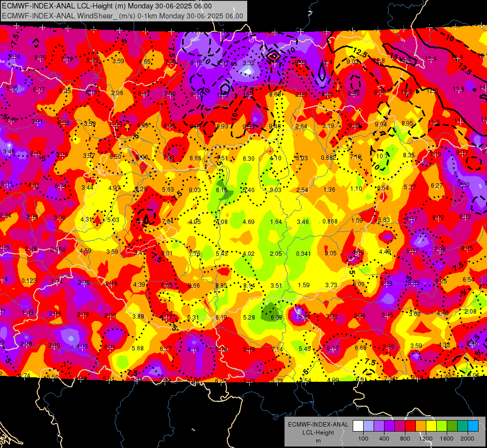
Task: Click the lime green legend swatch
Action: click(x=442, y=426)
